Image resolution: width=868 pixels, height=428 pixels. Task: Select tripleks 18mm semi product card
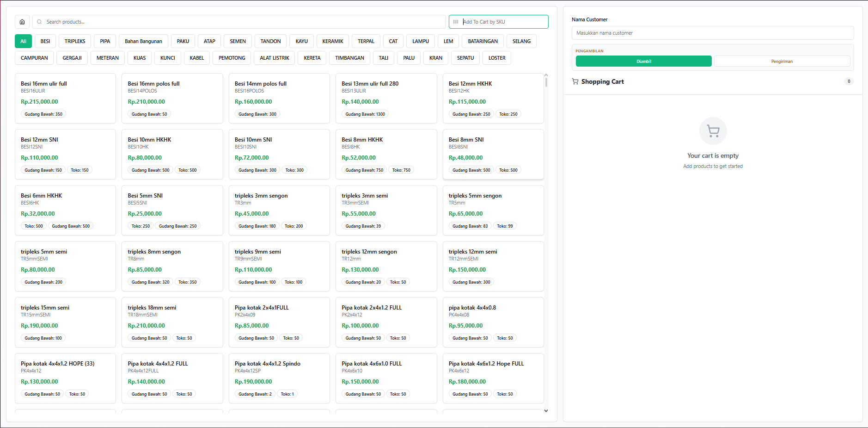click(172, 322)
